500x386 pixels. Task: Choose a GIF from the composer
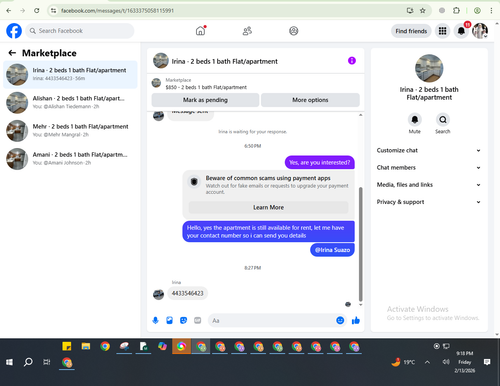197,320
